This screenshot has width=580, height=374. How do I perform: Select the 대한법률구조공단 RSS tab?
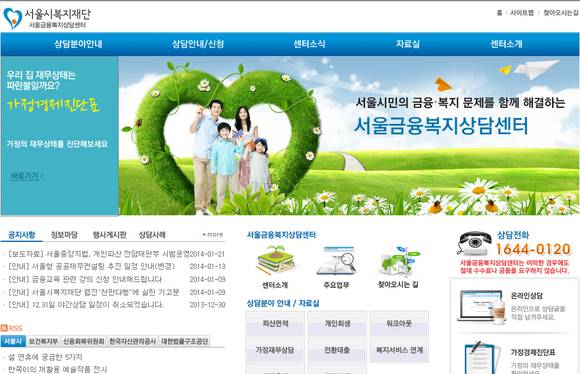pyautogui.click(x=184, y=341)
